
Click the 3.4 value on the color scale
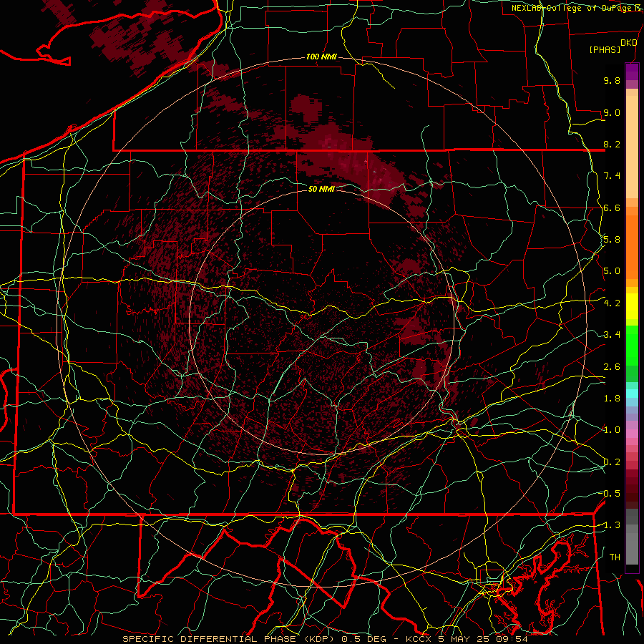coord(612,335)
